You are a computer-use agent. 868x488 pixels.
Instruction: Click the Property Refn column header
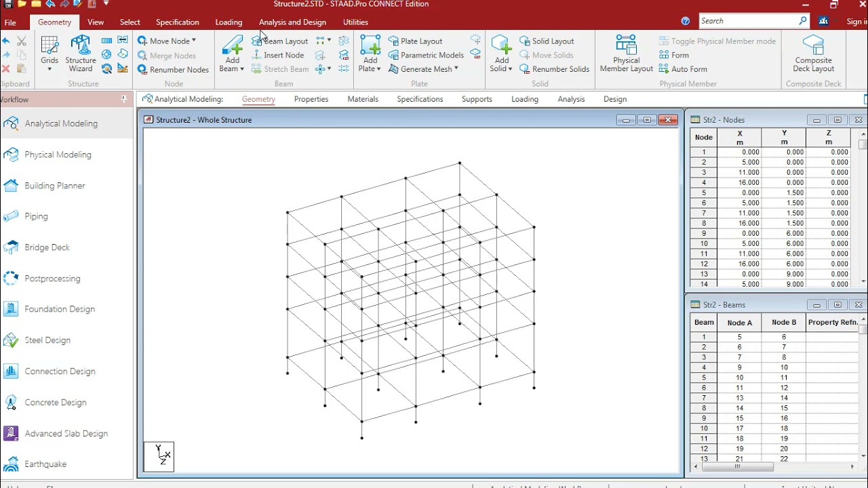(833, 323)
